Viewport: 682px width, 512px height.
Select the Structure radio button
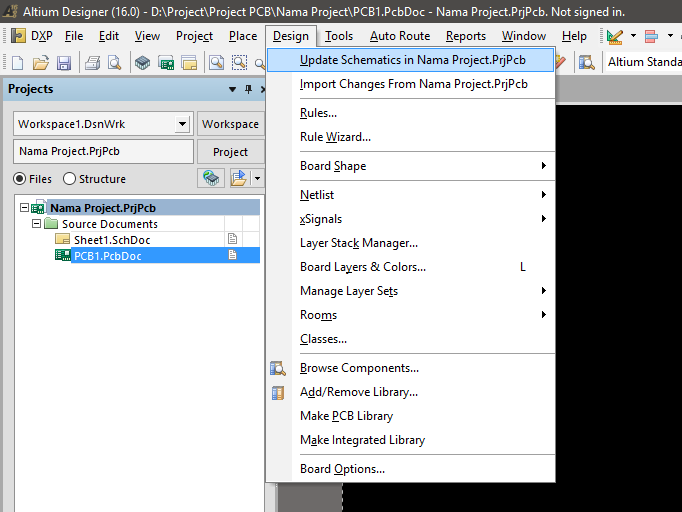pos(69,179)
